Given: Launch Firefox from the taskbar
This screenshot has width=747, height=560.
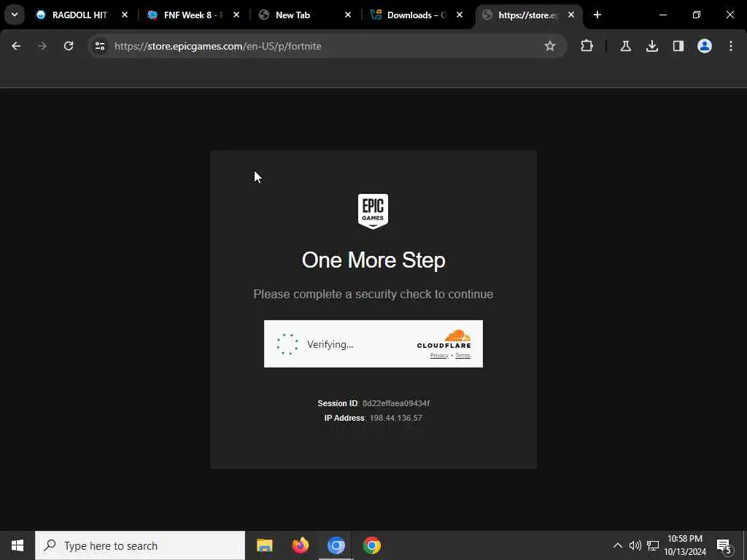Looking at the screenshot, I should (300, 545).
